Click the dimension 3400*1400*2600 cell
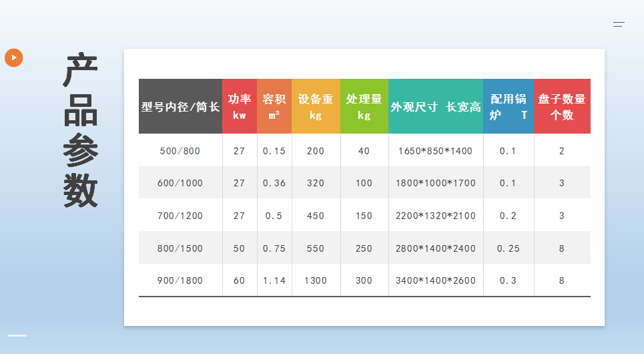644x354 pixels. pos(436,281)
